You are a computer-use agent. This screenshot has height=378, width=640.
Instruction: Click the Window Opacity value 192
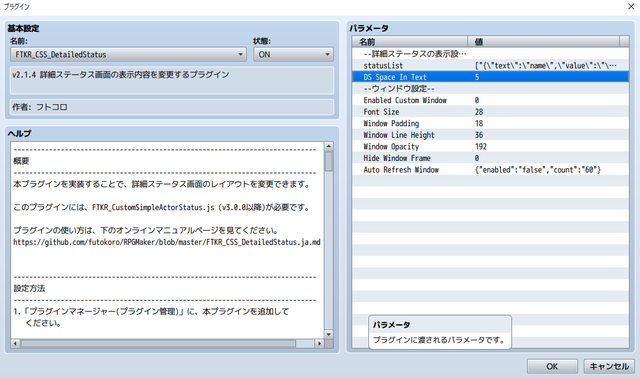click(x=480, y=146)
